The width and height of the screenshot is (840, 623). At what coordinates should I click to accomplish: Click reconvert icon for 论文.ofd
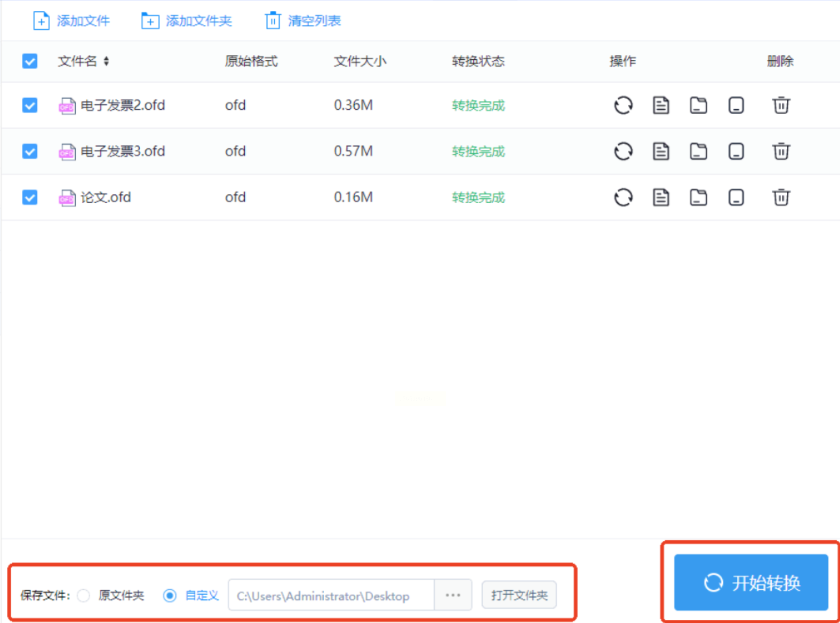point(623,197)
